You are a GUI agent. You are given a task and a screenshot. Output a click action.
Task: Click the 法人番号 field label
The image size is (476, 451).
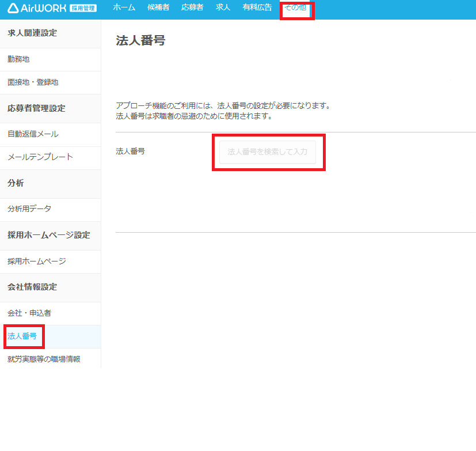[x=130, y=151]
